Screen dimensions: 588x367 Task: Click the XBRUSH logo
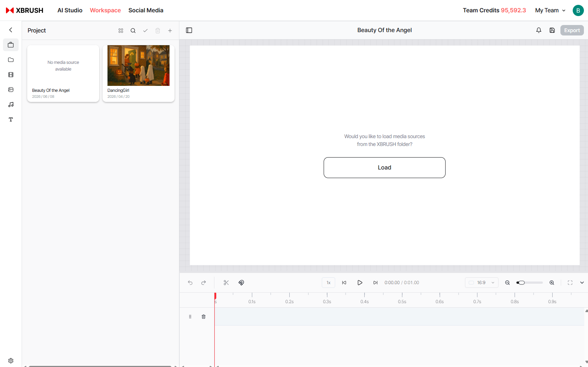click(x=25, y=10)
